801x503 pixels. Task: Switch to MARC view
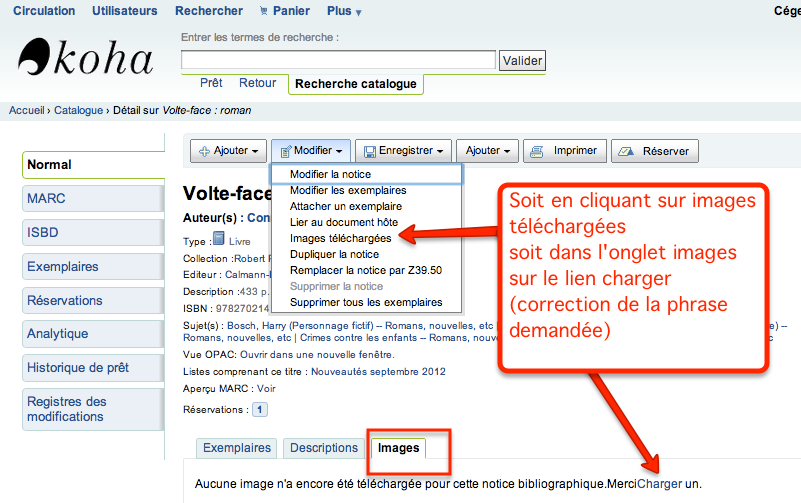[93, 199]
